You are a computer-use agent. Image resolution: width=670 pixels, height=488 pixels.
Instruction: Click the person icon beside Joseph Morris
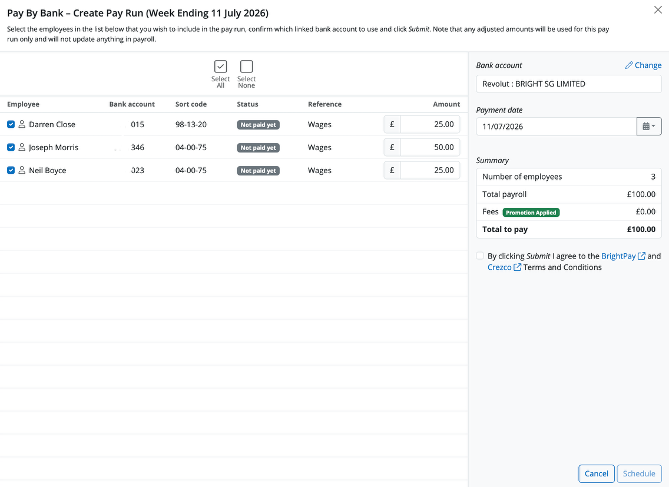click(22, 147)
